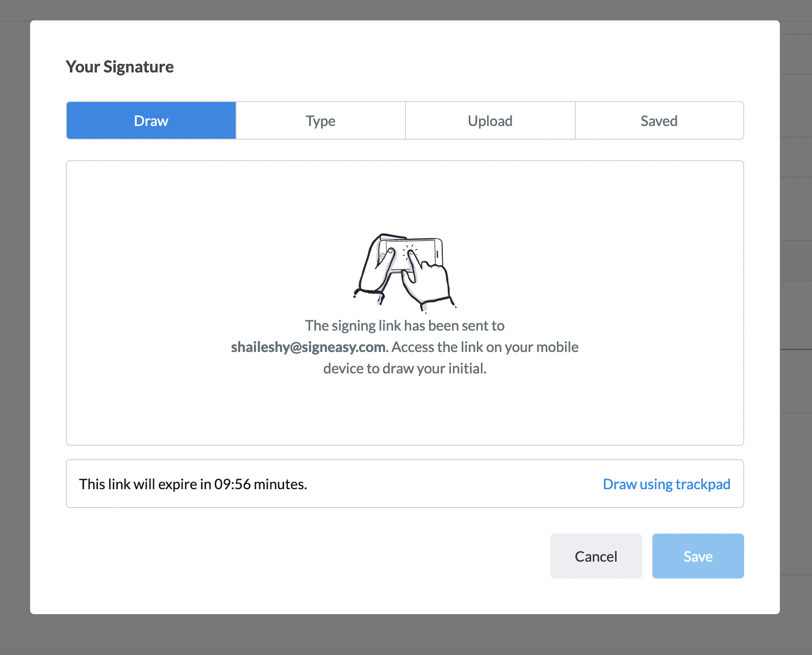Image resolution: width=812 pixels, height=655 pixels.
Task: Click the 'device to draw your initial' text
Action: 404,368
